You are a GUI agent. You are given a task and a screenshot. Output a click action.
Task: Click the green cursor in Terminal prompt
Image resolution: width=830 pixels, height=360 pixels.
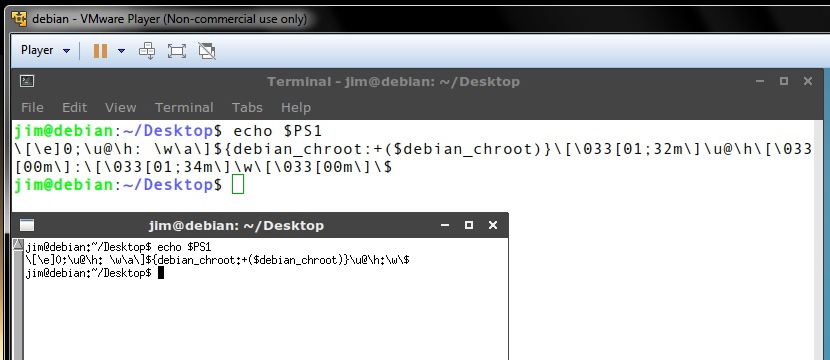pyautogui.click(x=238, y=185)
